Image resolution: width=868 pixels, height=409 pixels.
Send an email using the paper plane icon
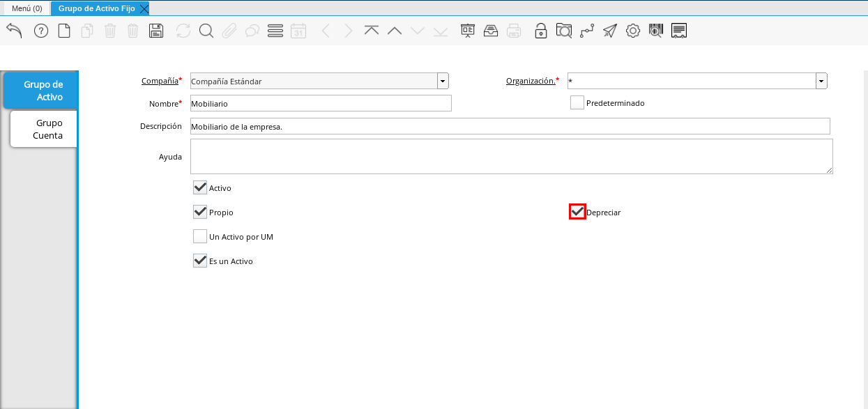click(609, 30)
